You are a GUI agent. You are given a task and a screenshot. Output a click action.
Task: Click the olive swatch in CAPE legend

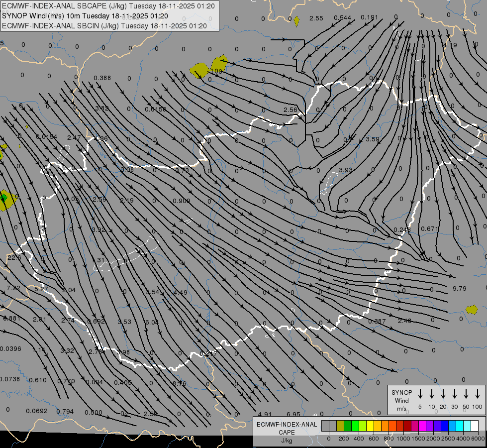point(340,426)
